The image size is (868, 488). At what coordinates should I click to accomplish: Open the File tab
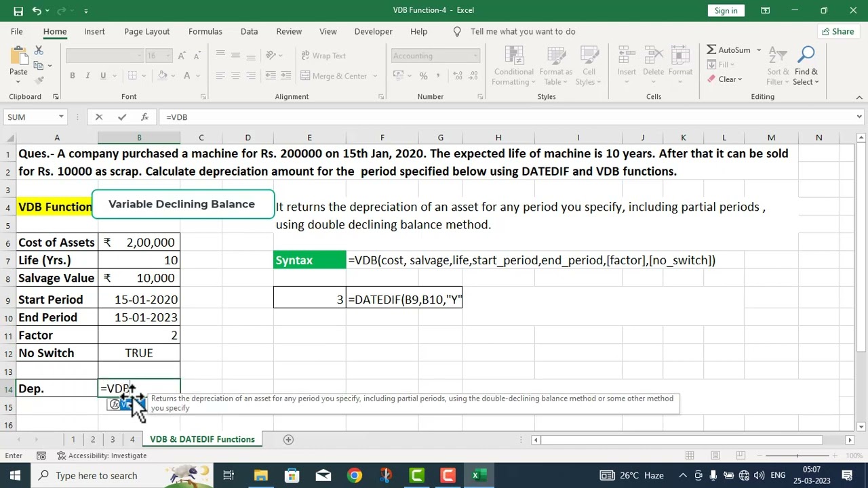pos(16,31)
